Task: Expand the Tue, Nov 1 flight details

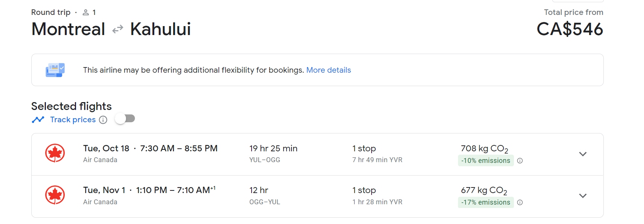Action: 583,196
